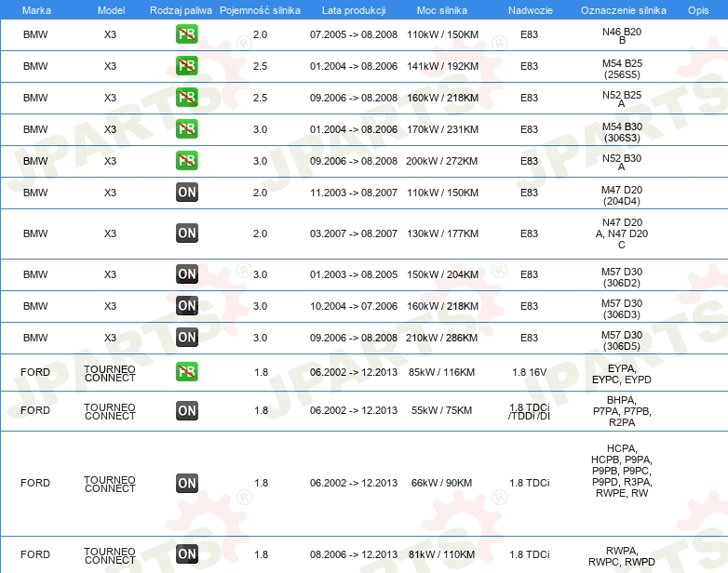Click the petrol icon for the 141kW / 192KM row
Viewport: 728px width, 573px height.
[186, 65]
